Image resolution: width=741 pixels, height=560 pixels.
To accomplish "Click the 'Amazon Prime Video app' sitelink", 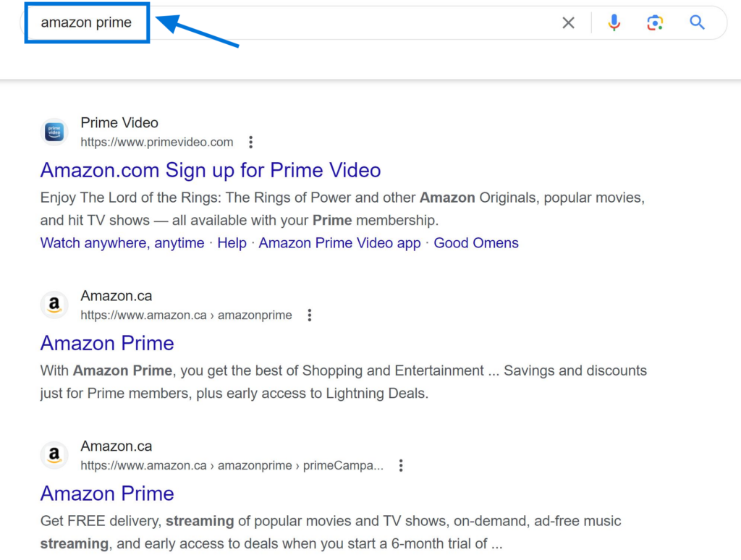I will tap(339, 243).
